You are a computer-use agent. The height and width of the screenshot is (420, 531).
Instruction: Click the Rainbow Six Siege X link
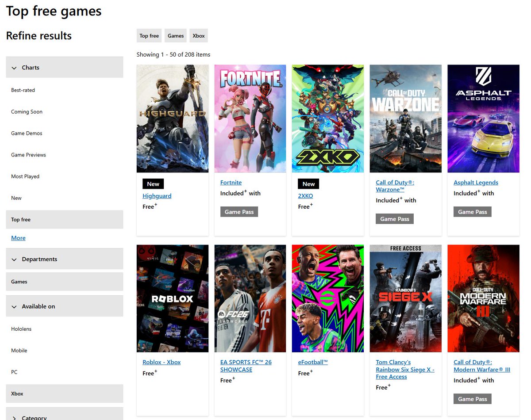click(405, 370)
